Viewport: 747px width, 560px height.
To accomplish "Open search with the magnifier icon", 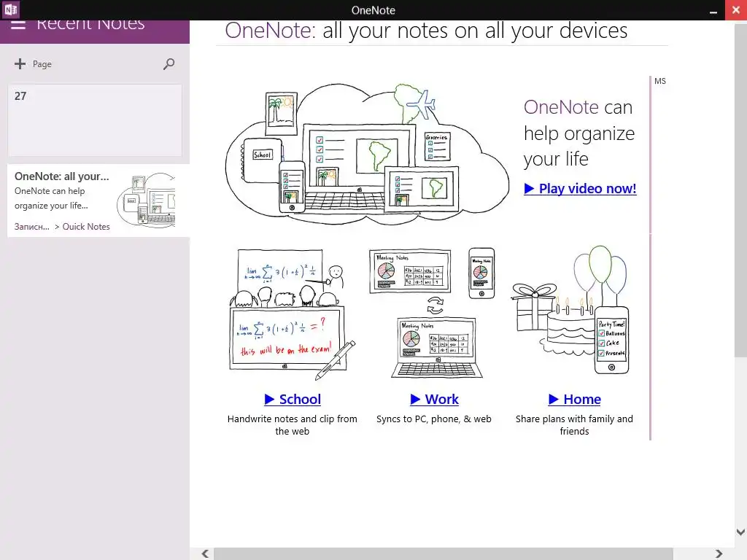I will [x=169, y=64].
